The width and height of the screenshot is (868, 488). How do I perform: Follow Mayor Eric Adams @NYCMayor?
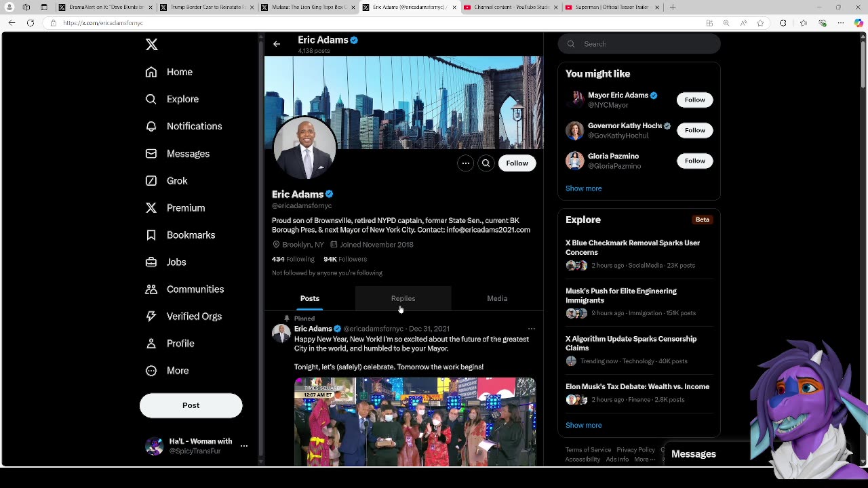coord(694,100)
